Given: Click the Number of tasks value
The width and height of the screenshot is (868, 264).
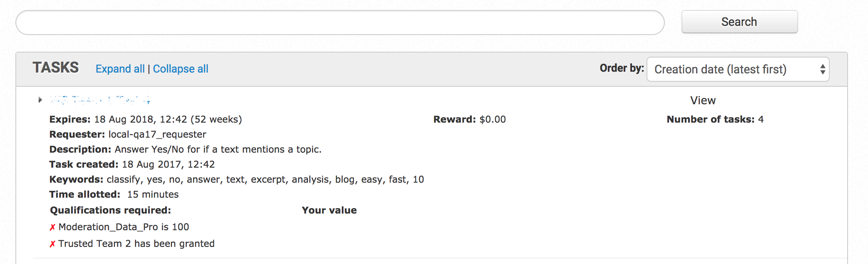Looking at the screenshot, I should point(761,120).
